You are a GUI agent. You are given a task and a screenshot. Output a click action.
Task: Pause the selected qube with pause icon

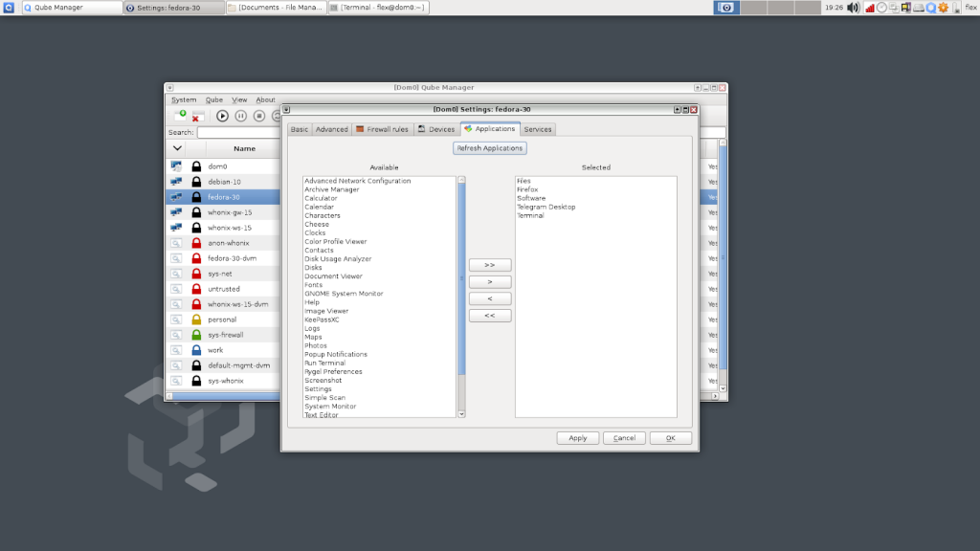pos(240,116)
